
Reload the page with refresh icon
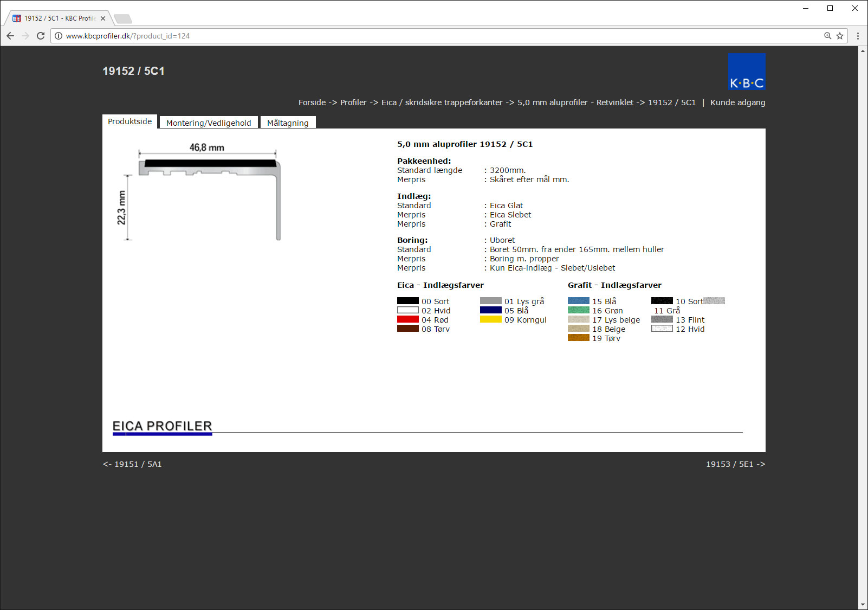point(41,36)
